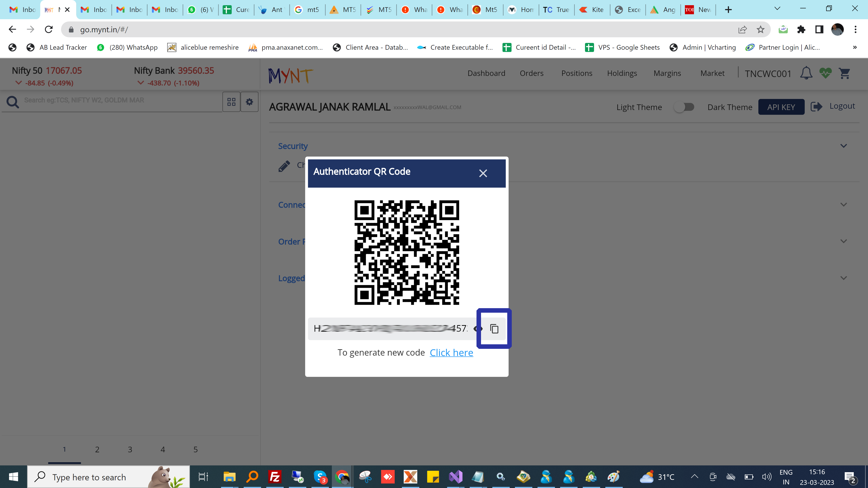868x488 pixels.
Task: Switch to watchlist tab 5
Action: click(196, 449)
